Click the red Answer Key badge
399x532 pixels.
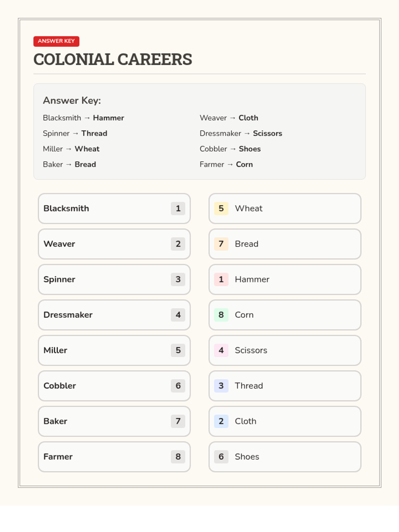56,41
